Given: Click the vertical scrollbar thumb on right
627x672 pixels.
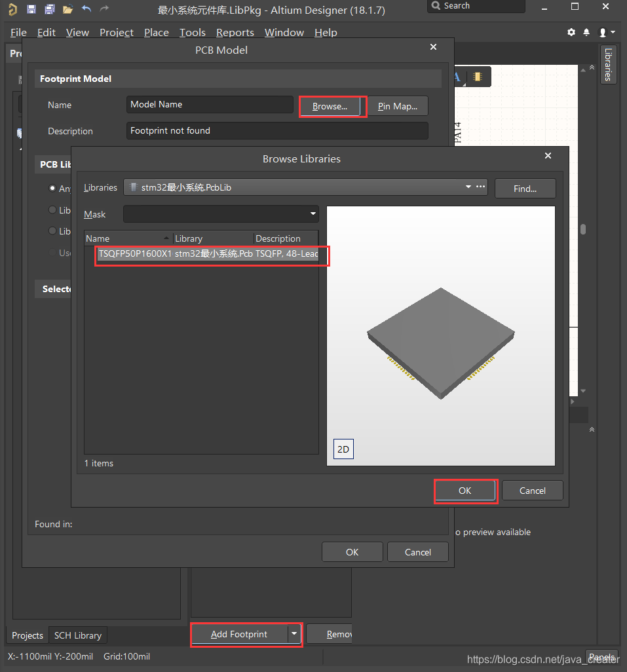Looking at the screenshot, I should tap(583, 229).
